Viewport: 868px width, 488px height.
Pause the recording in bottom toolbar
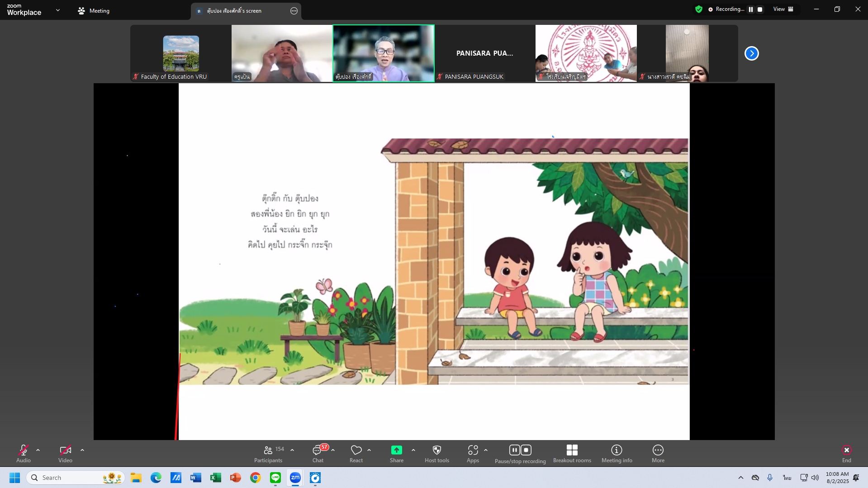514,450
